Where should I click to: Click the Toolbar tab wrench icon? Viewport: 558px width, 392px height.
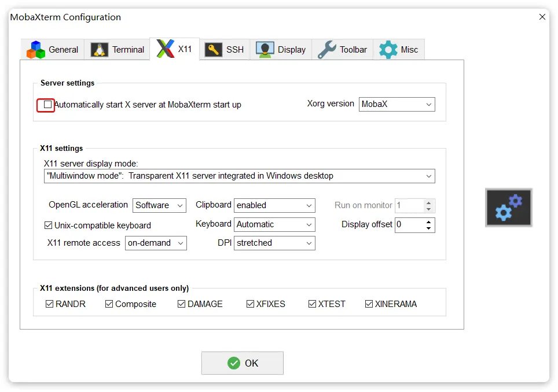tap(327, 50)
